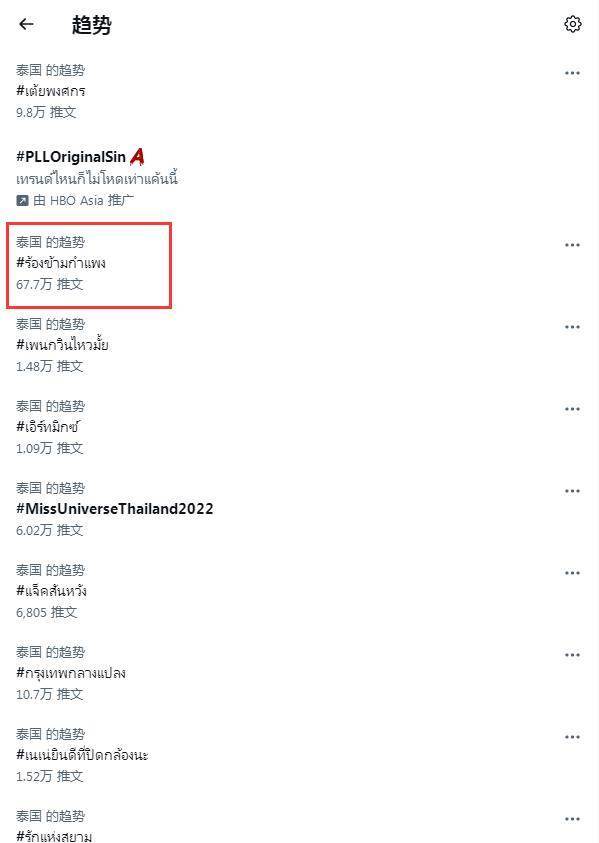Open more options for 6,805 tweets trend

coord(572,573)
